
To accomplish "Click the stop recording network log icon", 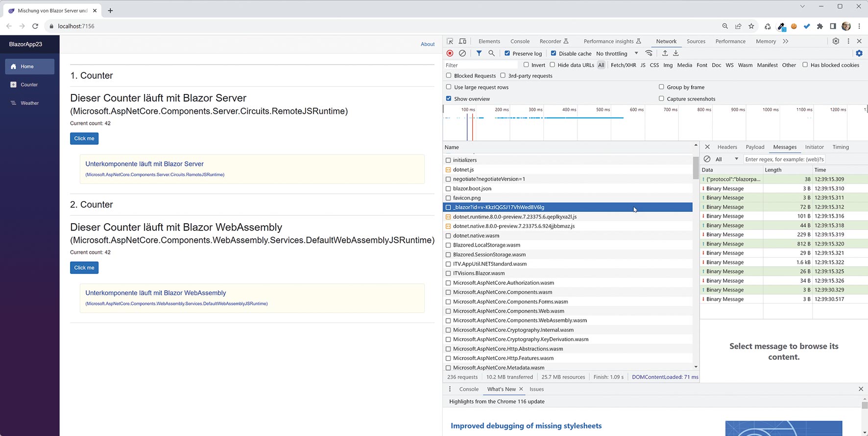I will click(x=450, y=53).
